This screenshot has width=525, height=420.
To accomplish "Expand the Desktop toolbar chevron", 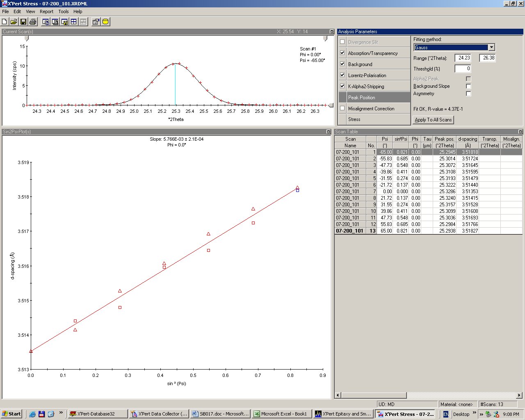I will pos(475,413).
